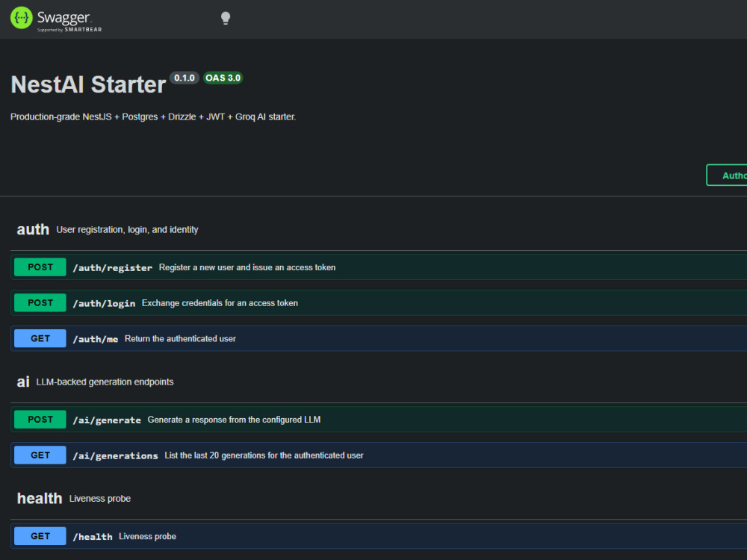Click the blue GET badge for /health
Image resolution: width=747 pixels, height=560 pixels.
[40, 536]
